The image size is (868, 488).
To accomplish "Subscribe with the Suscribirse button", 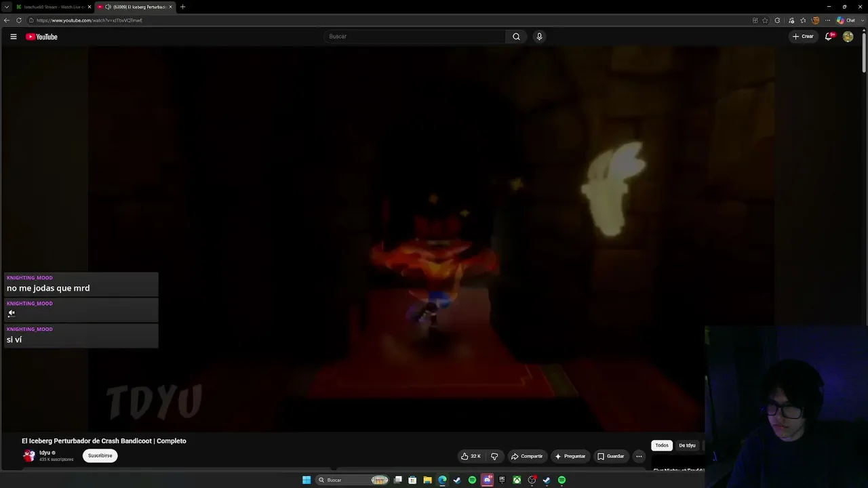I will tap(100, 455).
